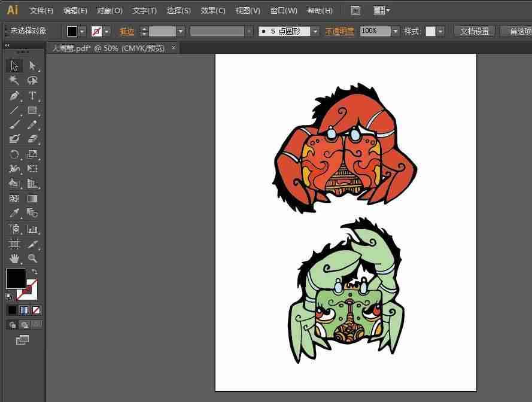Swap fill and stroke colors arrow
Image resolution: width=532 pixels, height=402 pixels.
[35, 272]
